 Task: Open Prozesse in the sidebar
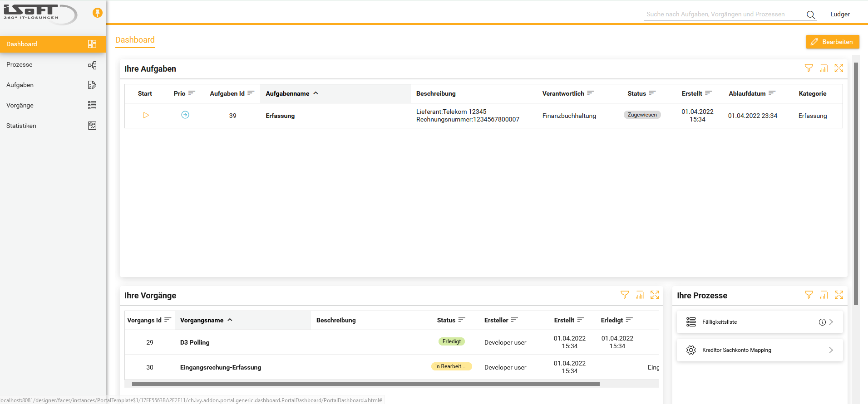[x=20, y=65]
